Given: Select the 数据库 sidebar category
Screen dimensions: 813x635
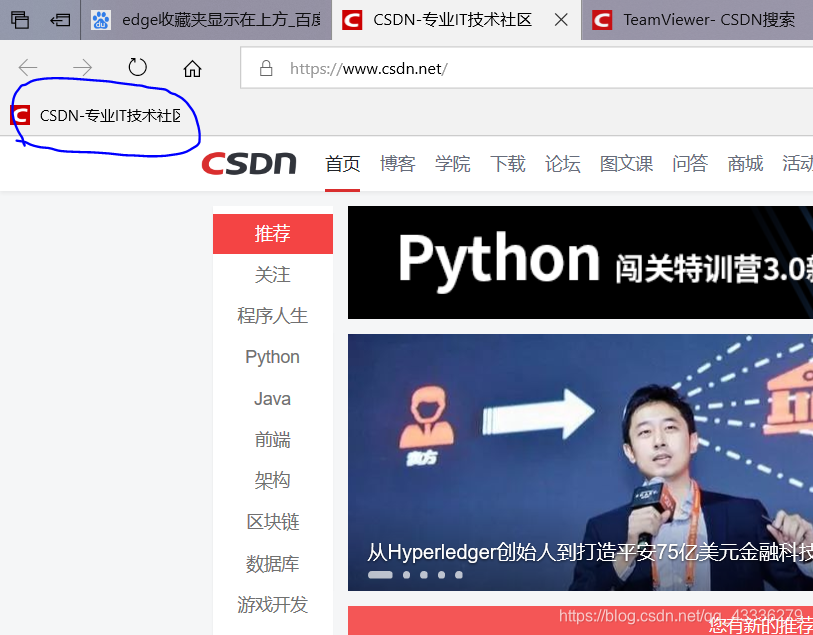Looking at the screenshot, I should tap(273, 563).
